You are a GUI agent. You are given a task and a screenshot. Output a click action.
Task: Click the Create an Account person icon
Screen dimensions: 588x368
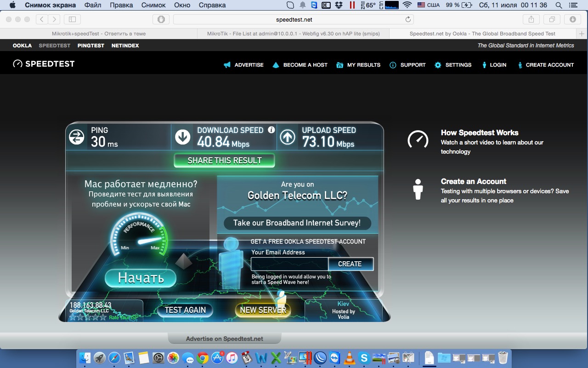pos(418,189)
